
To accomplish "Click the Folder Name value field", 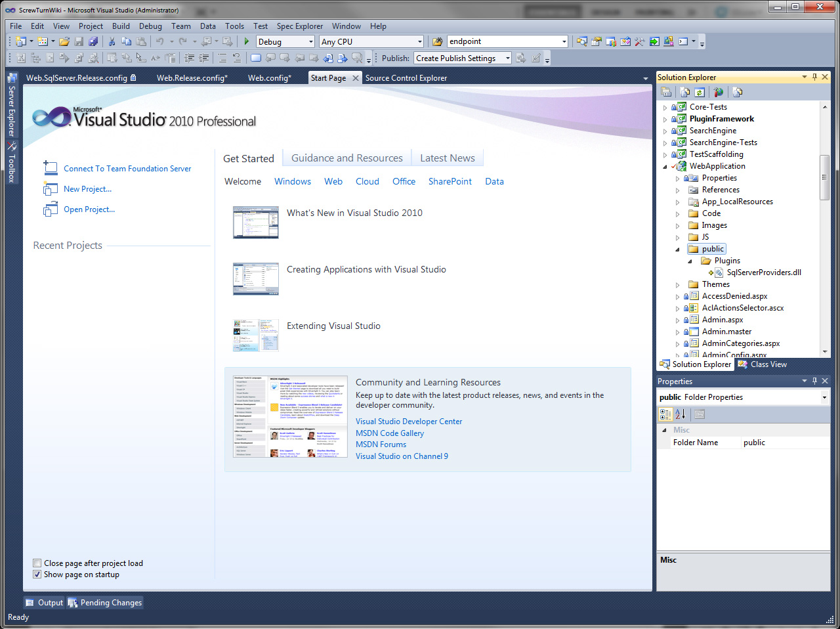I will tap(786, 443).
